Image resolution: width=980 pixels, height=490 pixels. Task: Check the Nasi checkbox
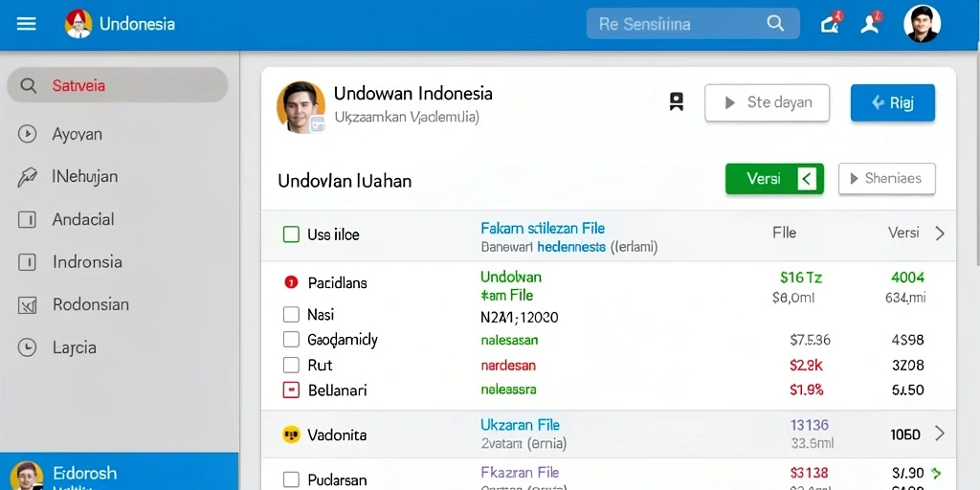(291, 314)
